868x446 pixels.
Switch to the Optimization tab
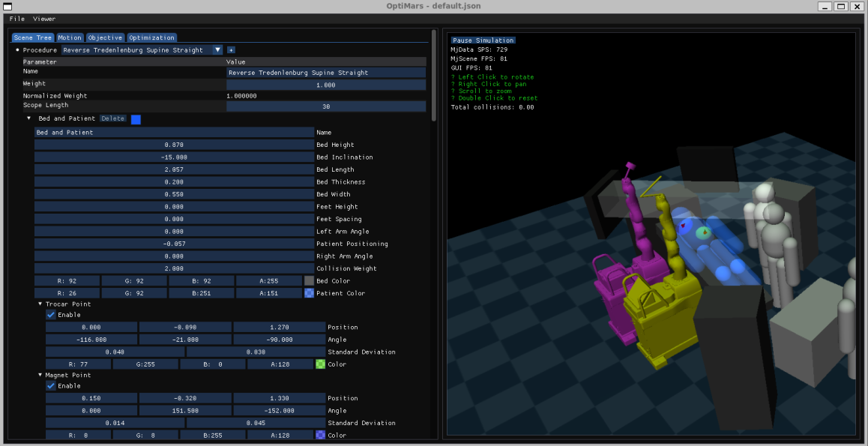point(151,37)
